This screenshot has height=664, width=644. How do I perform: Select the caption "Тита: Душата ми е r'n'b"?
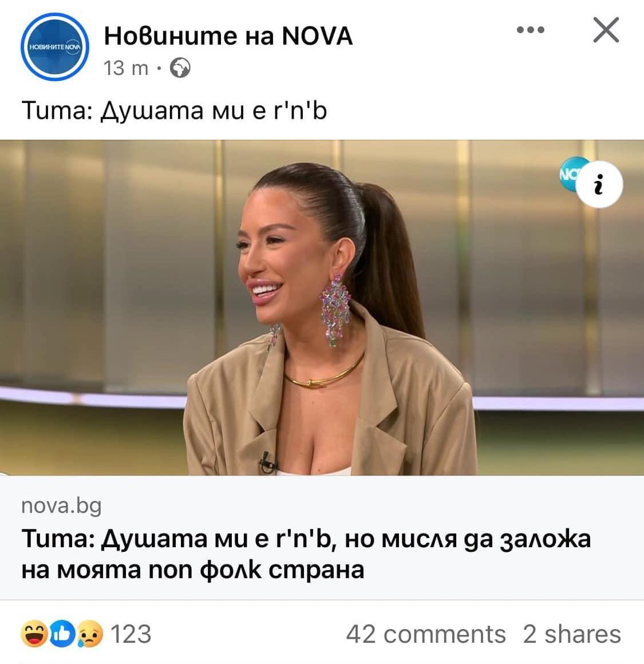point(174,110)
